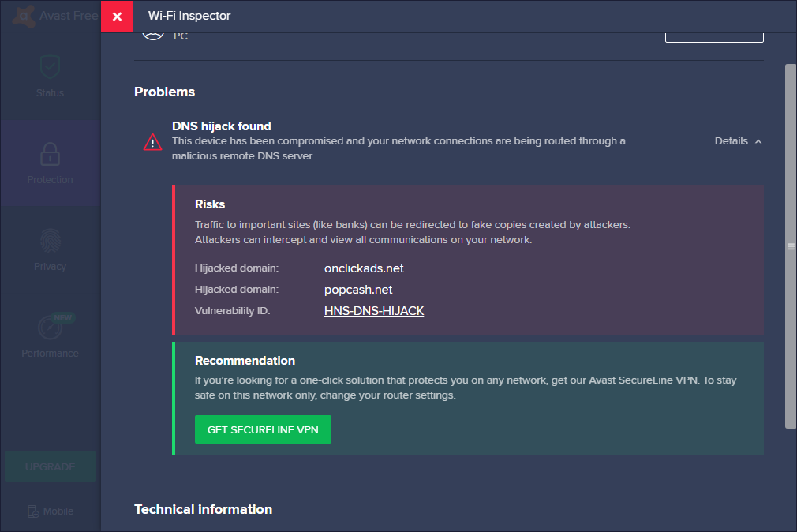Click the Performance gauge icon

50,327
